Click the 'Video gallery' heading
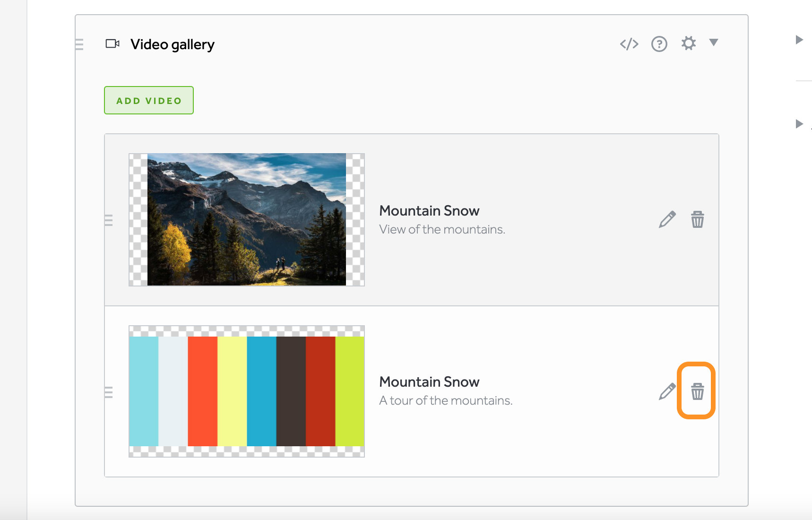Image resolution: width=812 pixels, height=520 pixels. click(173, 44)
